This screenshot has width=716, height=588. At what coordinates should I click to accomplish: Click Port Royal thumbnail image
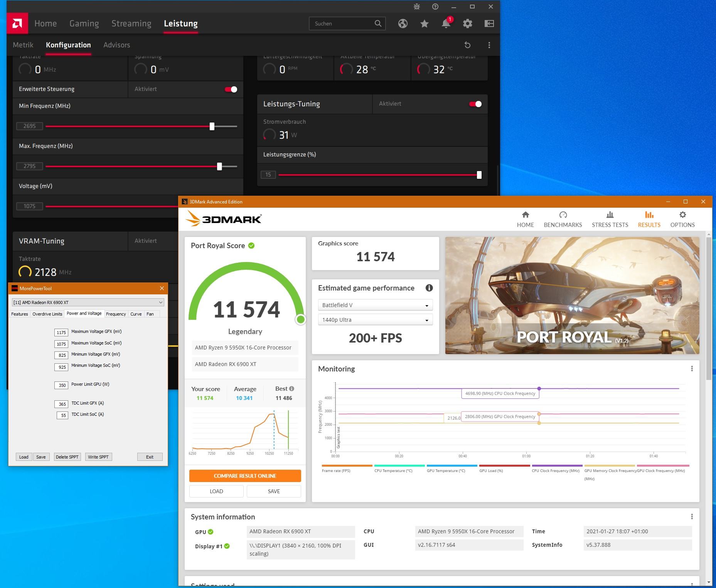coord(572,296)
